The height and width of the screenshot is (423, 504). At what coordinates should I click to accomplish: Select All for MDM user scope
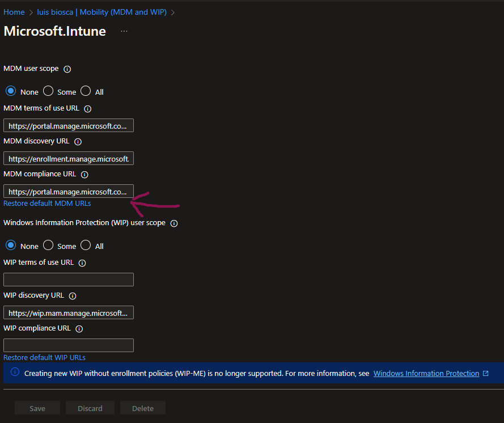(86, 91)
